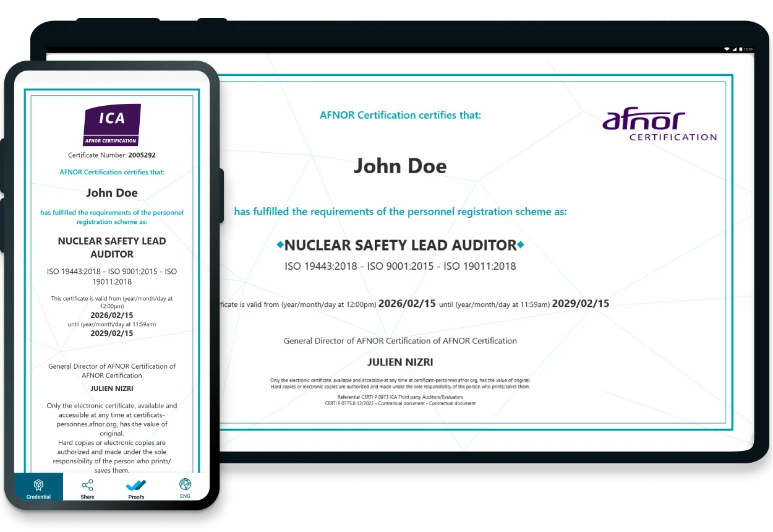Tap the Credential badge icon

[38, 484]
